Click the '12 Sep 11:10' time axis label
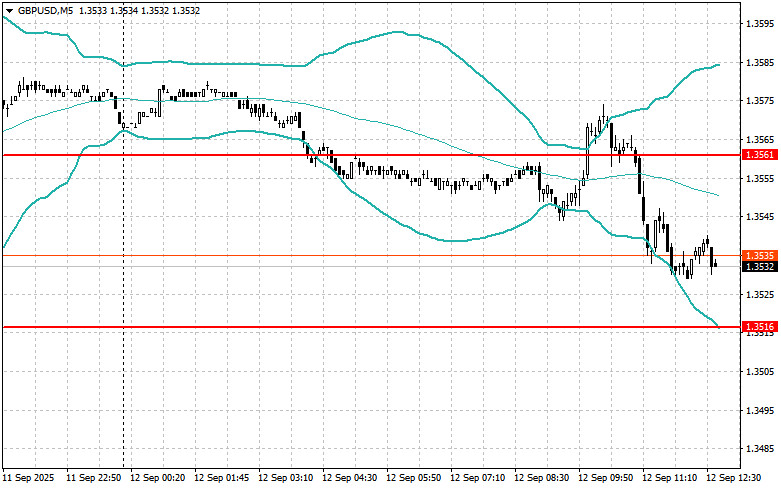This screenshot has height=489, width=781. [x=669, y=478]
